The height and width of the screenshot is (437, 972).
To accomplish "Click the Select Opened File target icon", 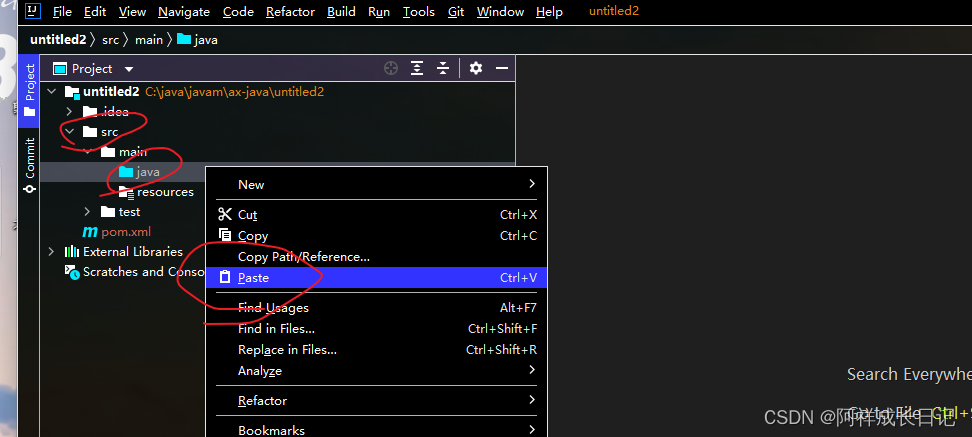I will tap(391, 68).
